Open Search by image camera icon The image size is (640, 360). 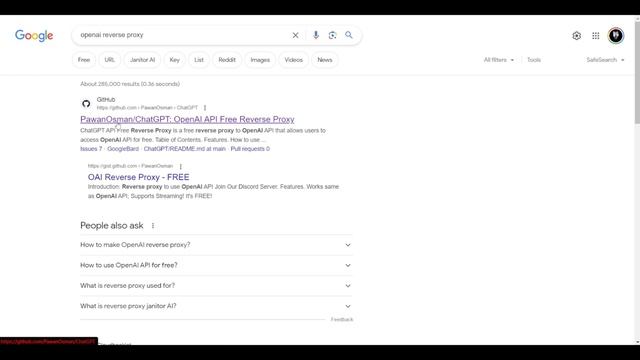332,35
